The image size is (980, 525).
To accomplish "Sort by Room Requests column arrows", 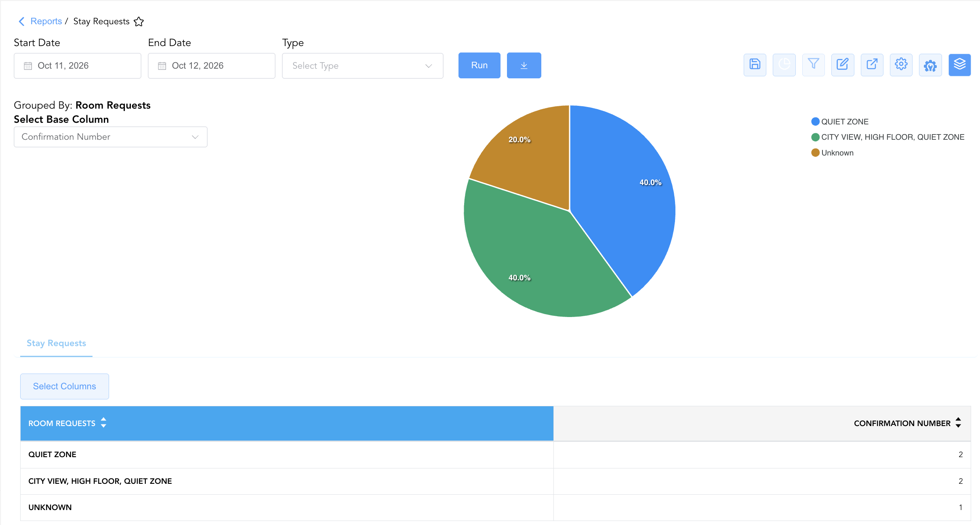I will click(x=104, y=423).
